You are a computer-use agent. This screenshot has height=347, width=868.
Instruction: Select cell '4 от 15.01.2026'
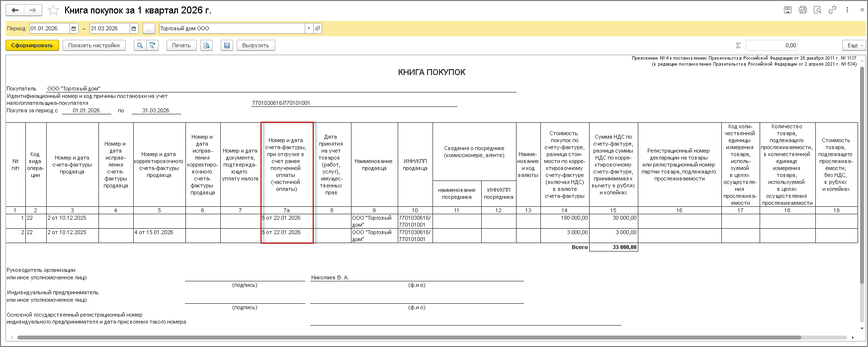[159, 236]
